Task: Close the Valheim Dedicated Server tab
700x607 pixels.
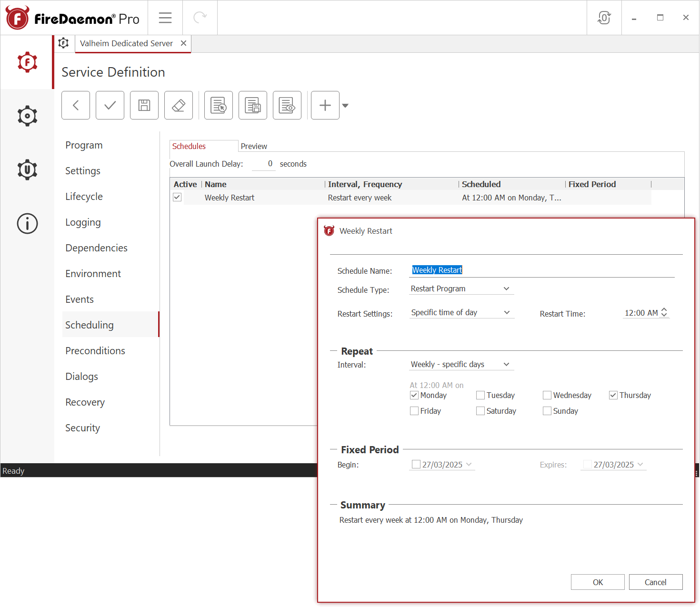Action: pos(183,43)
